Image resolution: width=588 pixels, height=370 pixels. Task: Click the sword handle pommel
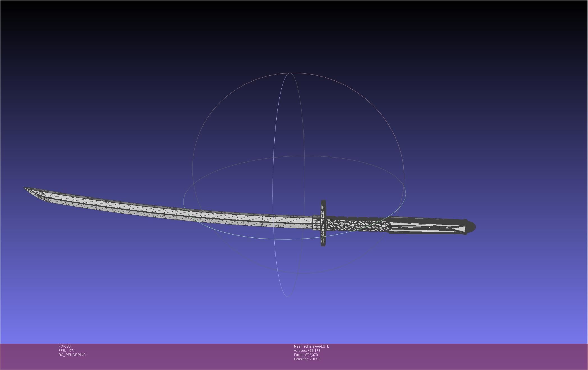(x=470, y=227)
